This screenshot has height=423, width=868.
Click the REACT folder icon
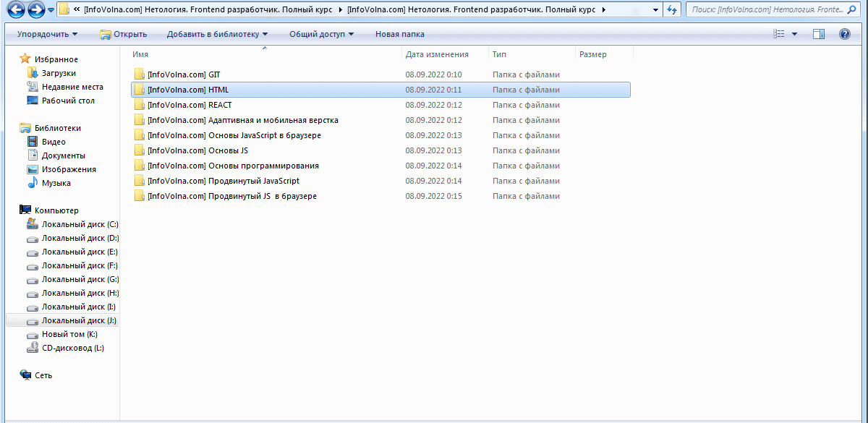click(x=140, y=105)
